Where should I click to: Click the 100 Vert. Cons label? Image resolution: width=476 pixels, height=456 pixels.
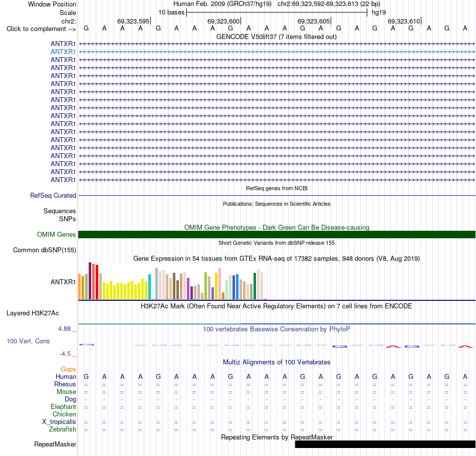(x=28, y=341)
